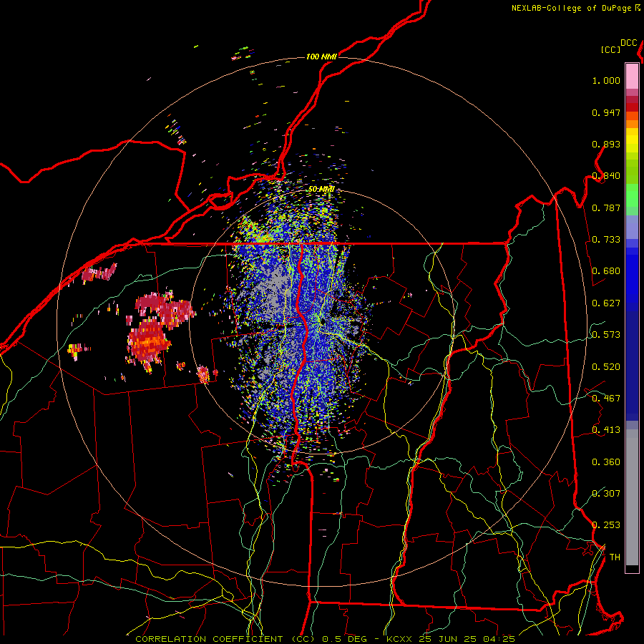Click the [CC] units label
The image size is (644, 644).
[610, 49]
